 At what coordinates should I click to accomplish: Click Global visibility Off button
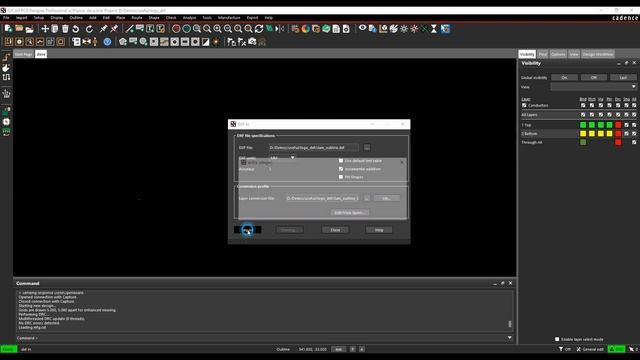tap(593, 78)
